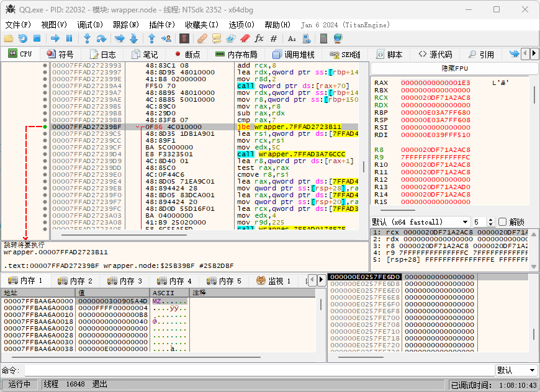Image resolution: width=540 pixels, height=392 pixels.
Task: Open the Scylla plugin icon
Action: point(184,38)
